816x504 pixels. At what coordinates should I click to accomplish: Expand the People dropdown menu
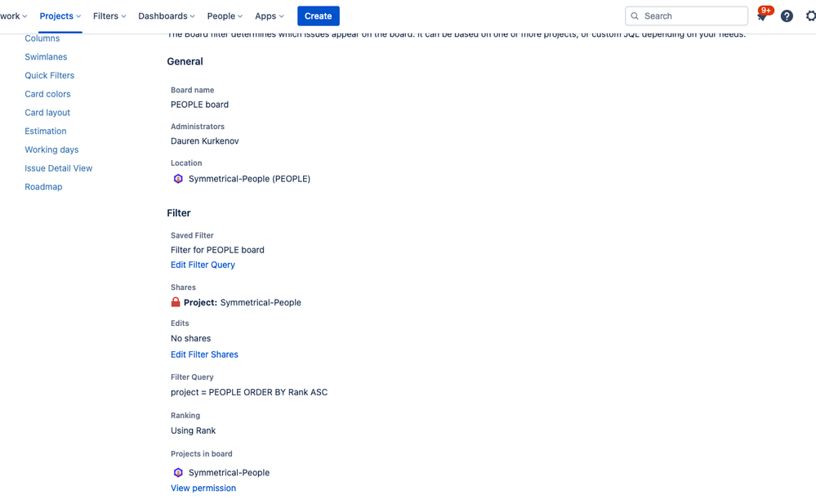point(225,16)
